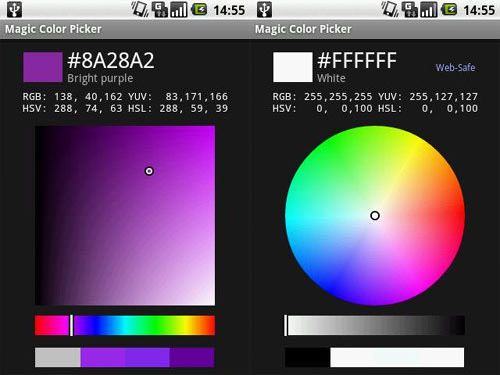
Task: Select the dark purple swatch in palette row
Action: 192,357
